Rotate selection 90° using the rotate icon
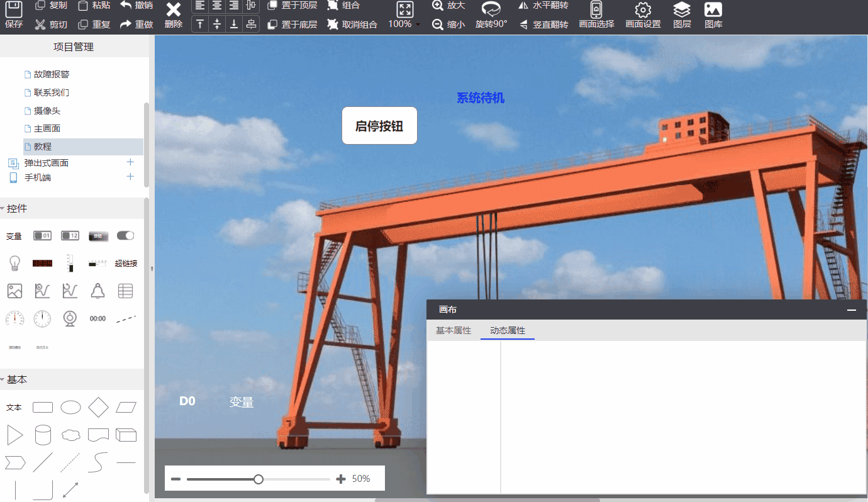The width and height of the screenshot is (868, 502). (491, 9)
